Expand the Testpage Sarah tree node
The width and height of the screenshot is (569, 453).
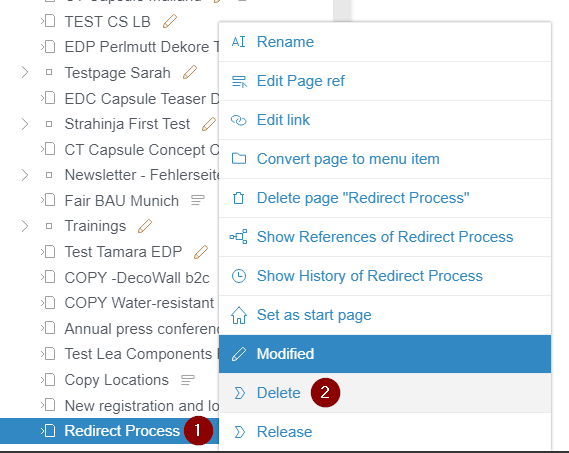[x=25, y=72]
